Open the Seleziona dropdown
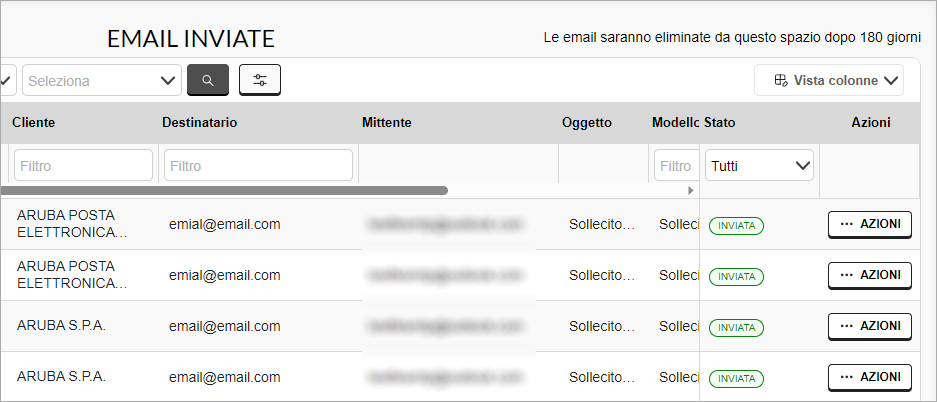Image resolution: width=937 pixels, height=402 pixels. (x=102, y=81)
